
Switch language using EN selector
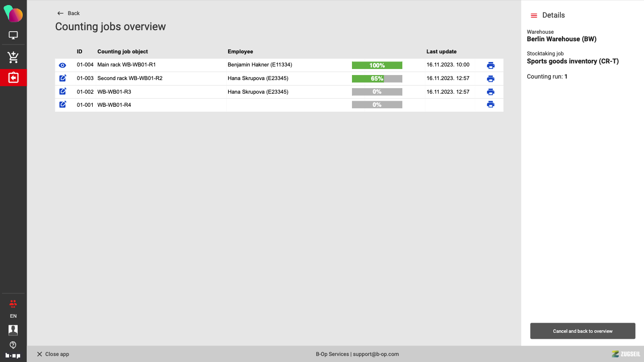(x=13, y=316)
